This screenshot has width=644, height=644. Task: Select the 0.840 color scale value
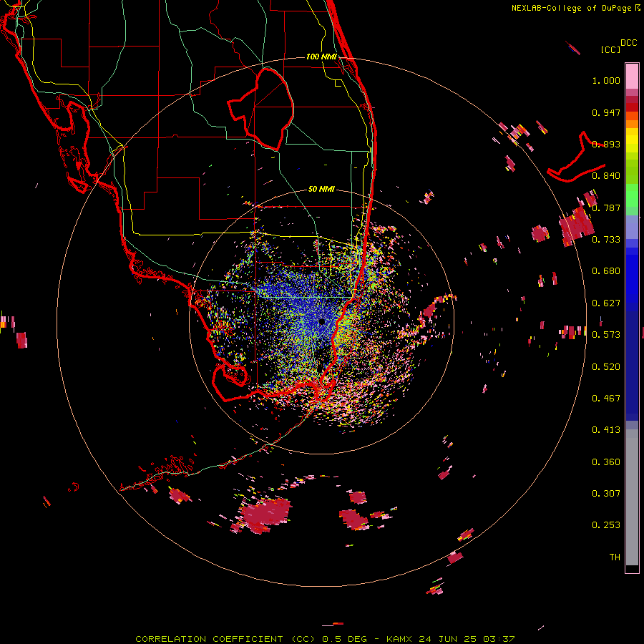[x=606, y=176]
